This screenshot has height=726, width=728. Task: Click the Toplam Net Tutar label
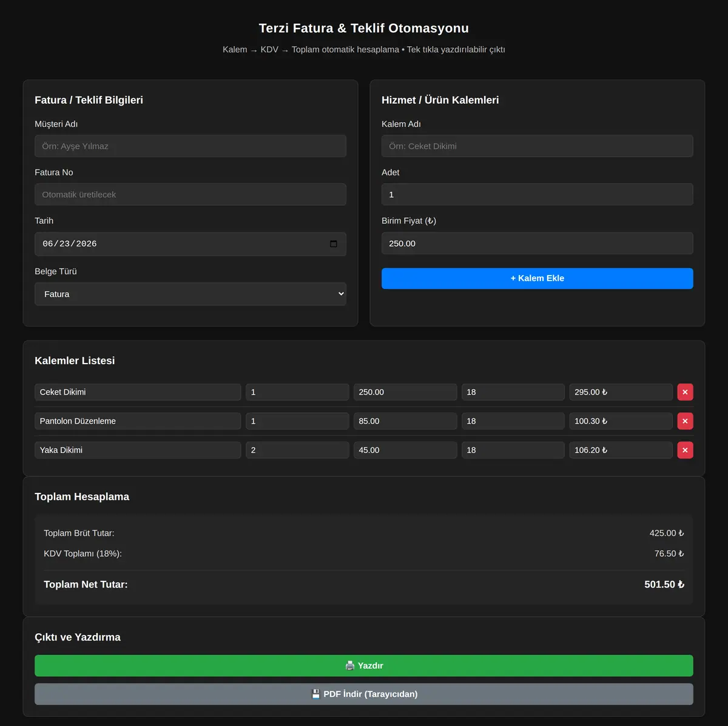pos(86,585)
